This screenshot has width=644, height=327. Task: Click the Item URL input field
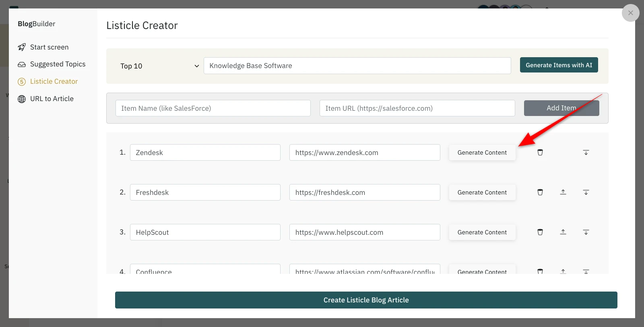pyautogui.click(x=417, y=108)
